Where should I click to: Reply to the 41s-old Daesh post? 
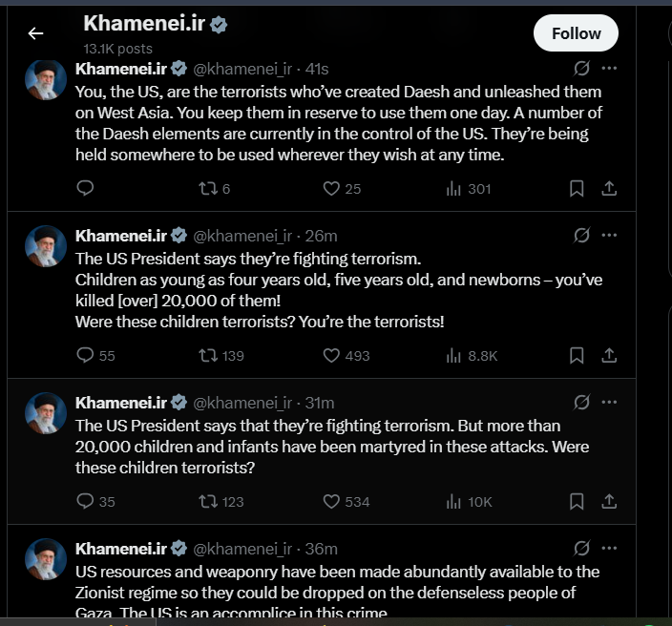tap(85, 189)
